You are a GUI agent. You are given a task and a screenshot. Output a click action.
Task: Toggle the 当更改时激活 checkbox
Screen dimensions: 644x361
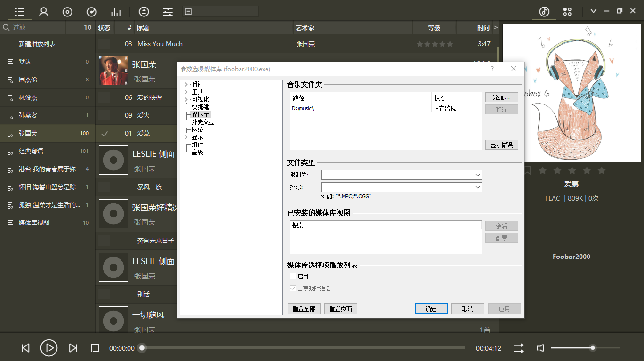[293, 289]
